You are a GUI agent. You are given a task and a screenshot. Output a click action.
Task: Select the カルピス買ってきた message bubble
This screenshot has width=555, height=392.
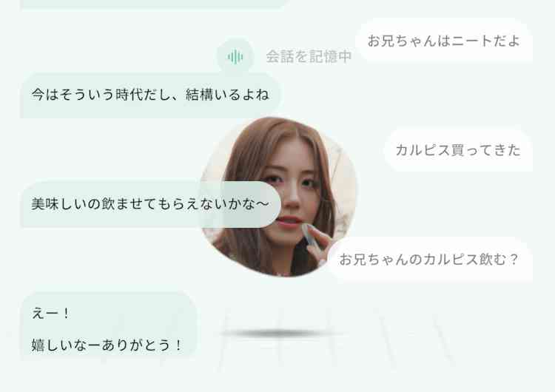pyautogui.click(x=458, y=150)
